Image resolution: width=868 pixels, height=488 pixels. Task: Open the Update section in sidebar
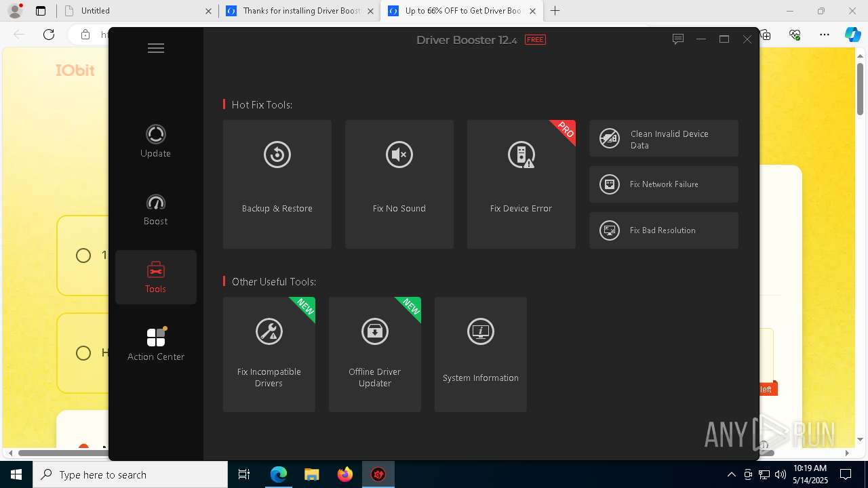(x=155, y=142)
